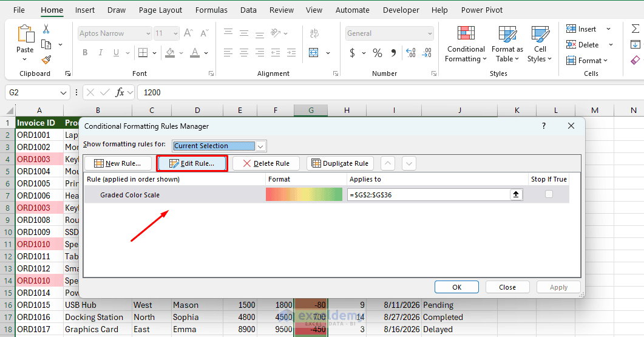Click collapse dialog icon in Applies to field
644x337 pixels.
coord(516,194)
